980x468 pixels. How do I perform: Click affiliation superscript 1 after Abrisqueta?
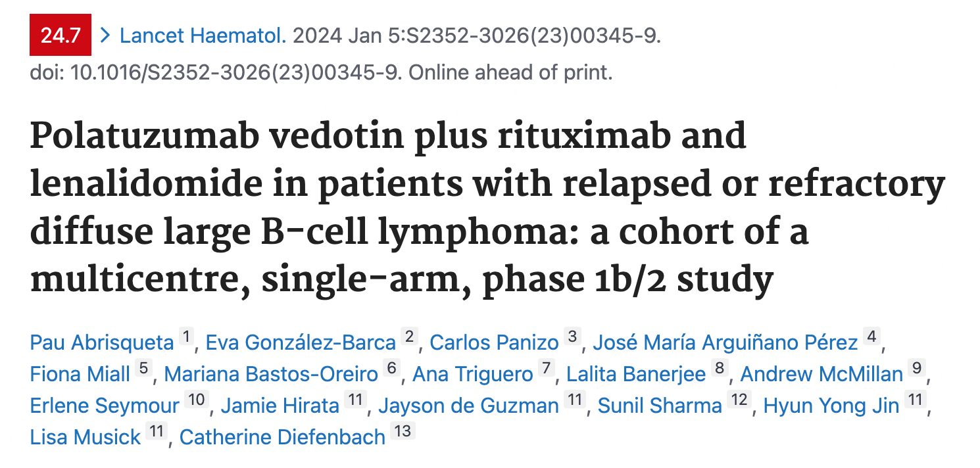(x=187, y=337)
